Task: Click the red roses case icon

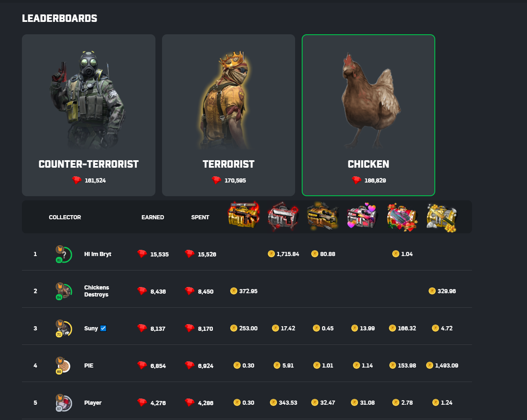Action: point(402,216)
